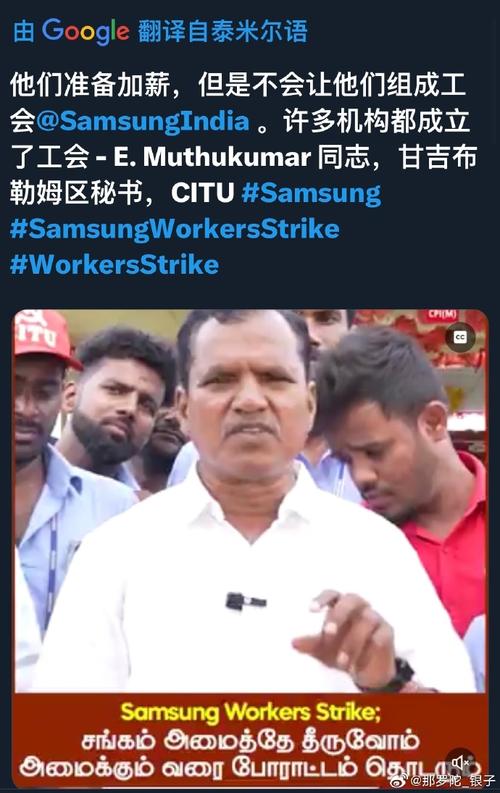The width and height of the screenshot is (500, 793).
Task: Open the #WorkersStrike hashtag
Action: (x=114, y=265)
